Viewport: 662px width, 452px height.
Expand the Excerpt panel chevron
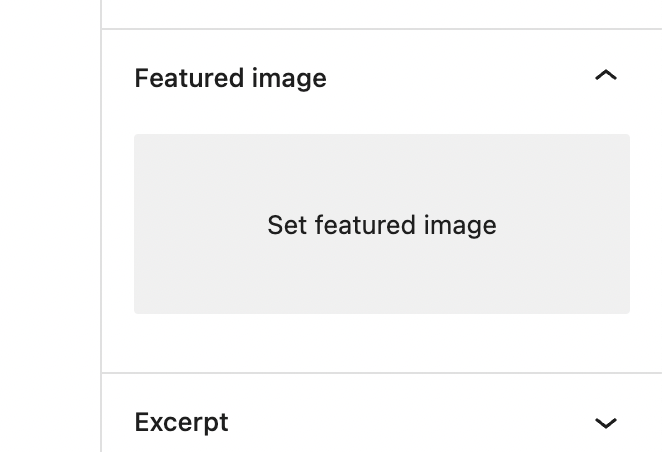pyautogui.click(x=605, y=423)
